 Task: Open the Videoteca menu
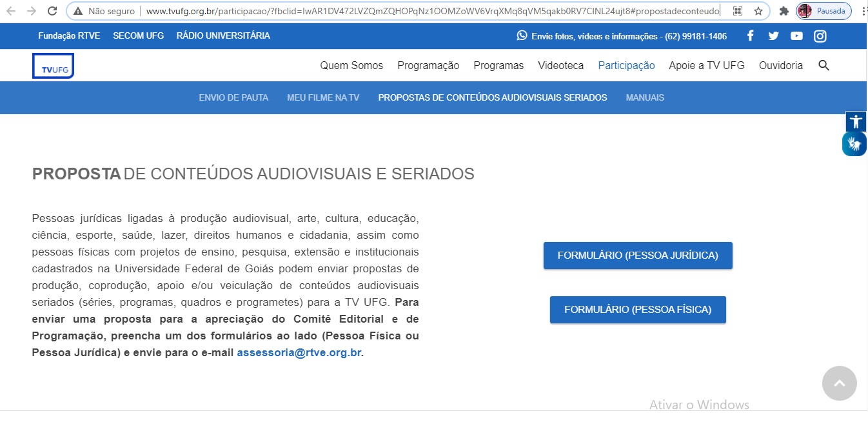click(561, 65)
